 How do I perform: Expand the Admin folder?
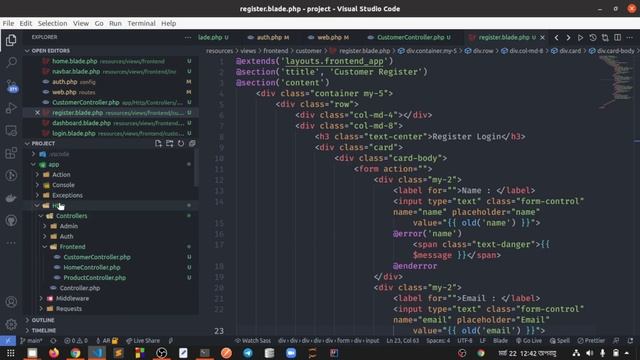point(45,226)
